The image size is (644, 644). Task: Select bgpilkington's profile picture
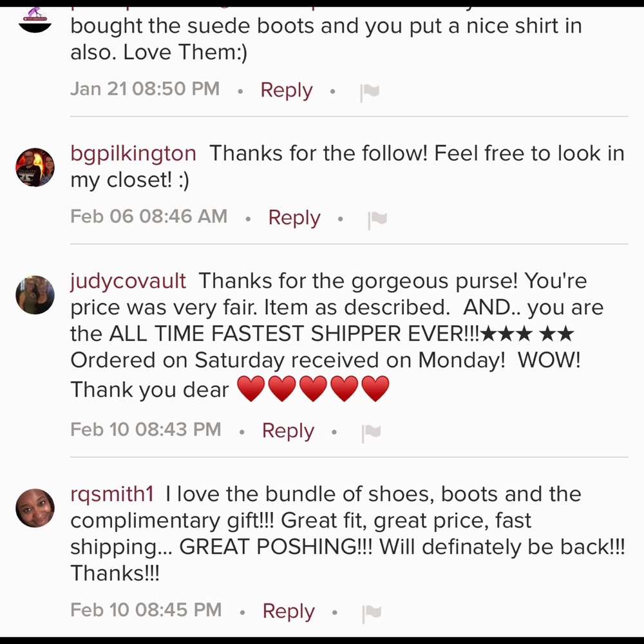click(35, 166)
